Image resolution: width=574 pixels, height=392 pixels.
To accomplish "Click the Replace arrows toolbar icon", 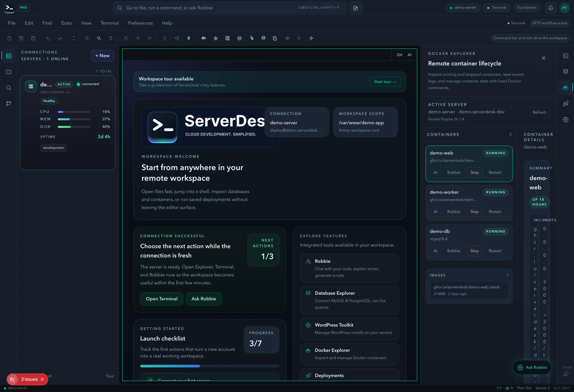I will point(111,38).
